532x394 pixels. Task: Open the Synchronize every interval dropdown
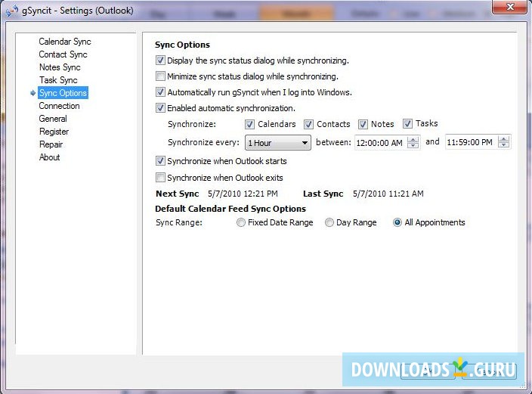(x=278, y=143)
